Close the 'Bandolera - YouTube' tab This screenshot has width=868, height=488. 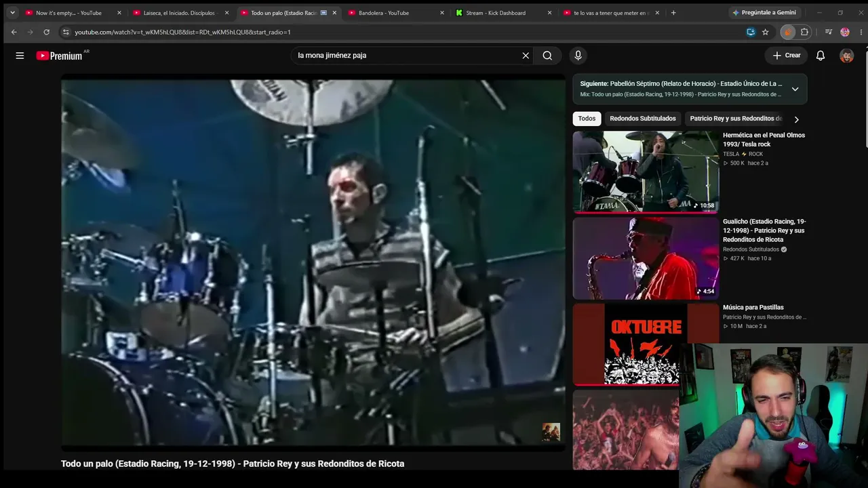[x=442, y=13]
